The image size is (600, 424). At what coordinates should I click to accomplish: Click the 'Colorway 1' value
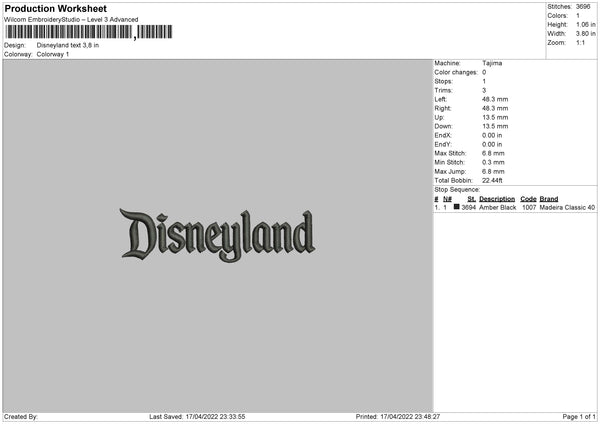[53, 54]
